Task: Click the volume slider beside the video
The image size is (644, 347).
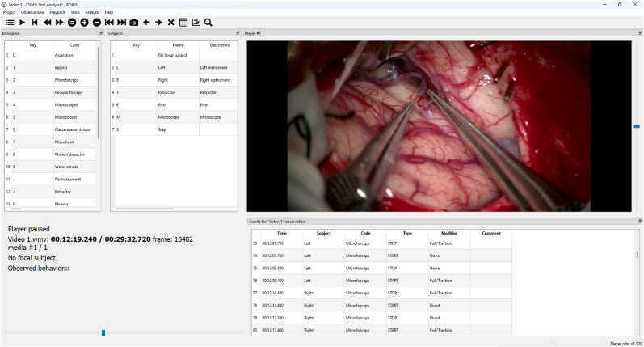Action: tap(637, 126)
